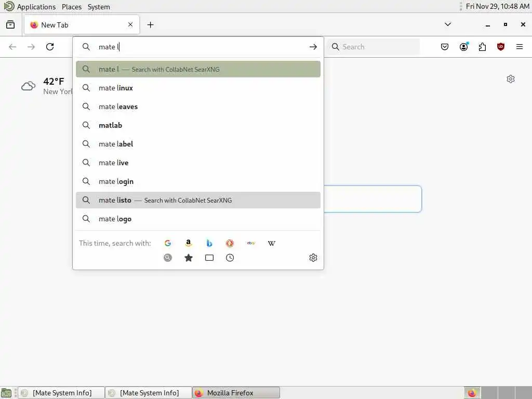Customize New Tab page gear

pos(510,79)
